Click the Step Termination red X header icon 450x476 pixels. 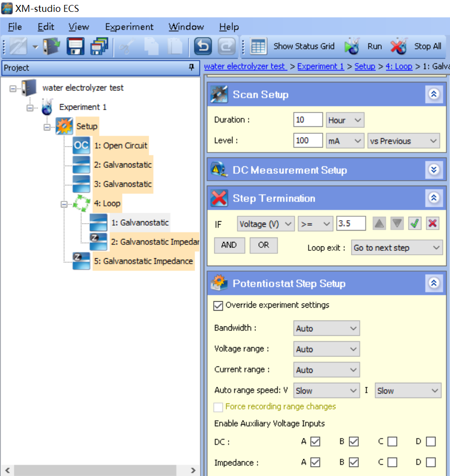(x=219, y=198)
